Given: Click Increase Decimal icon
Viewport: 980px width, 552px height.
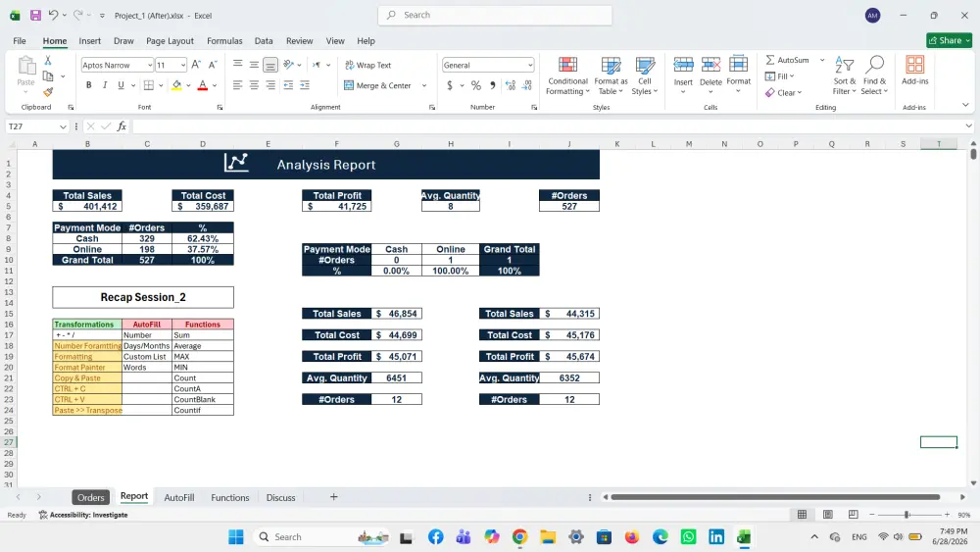Looking at the screenshot, I should [511, 85].
